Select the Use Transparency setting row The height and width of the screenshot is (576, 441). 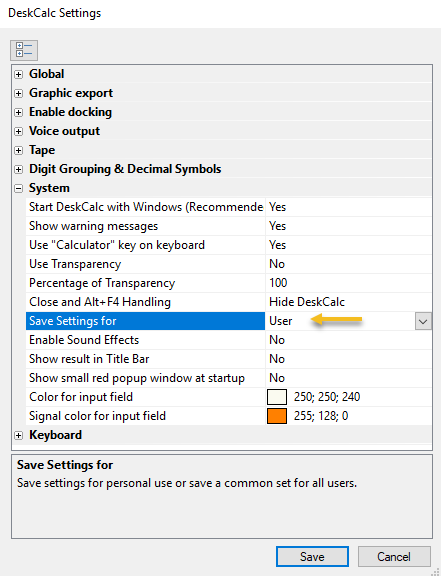point(229,264)
